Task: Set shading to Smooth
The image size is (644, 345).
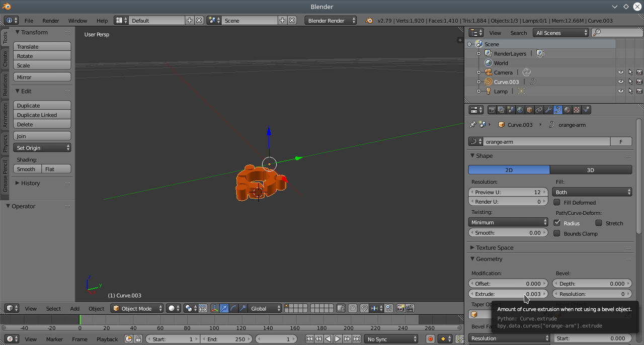Action: pyautogui.click(x=28, y=169)
